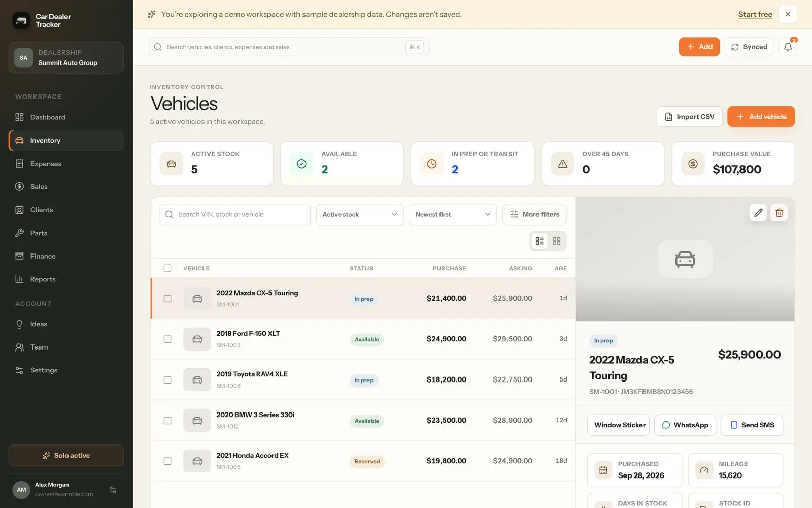The image size is (812, 508).
Task: Go to Dashboard in the sidebar
Action: (x=66, y=117)
